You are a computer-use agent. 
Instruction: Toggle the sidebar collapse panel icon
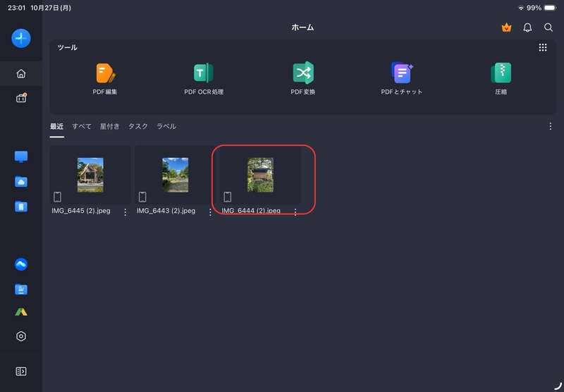[x=21, y=371]
